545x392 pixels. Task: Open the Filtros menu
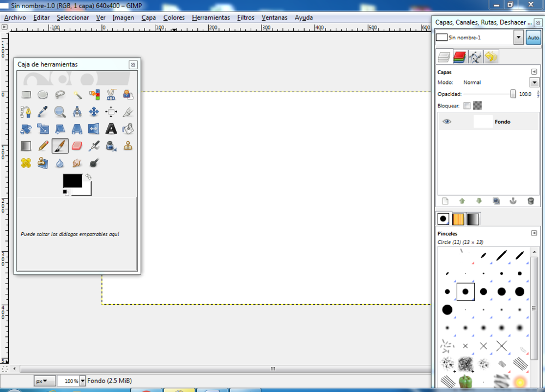coord(246,17)
